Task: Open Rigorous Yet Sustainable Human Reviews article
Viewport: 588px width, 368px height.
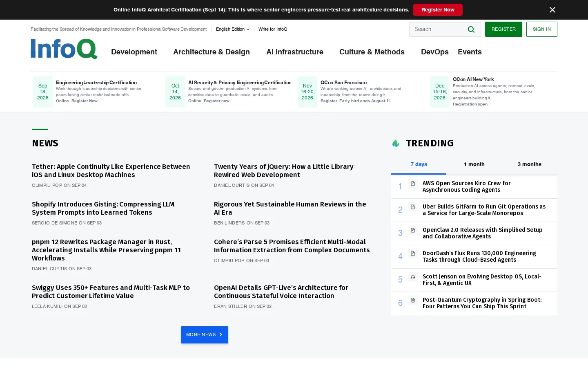Action: pos(290,208)
